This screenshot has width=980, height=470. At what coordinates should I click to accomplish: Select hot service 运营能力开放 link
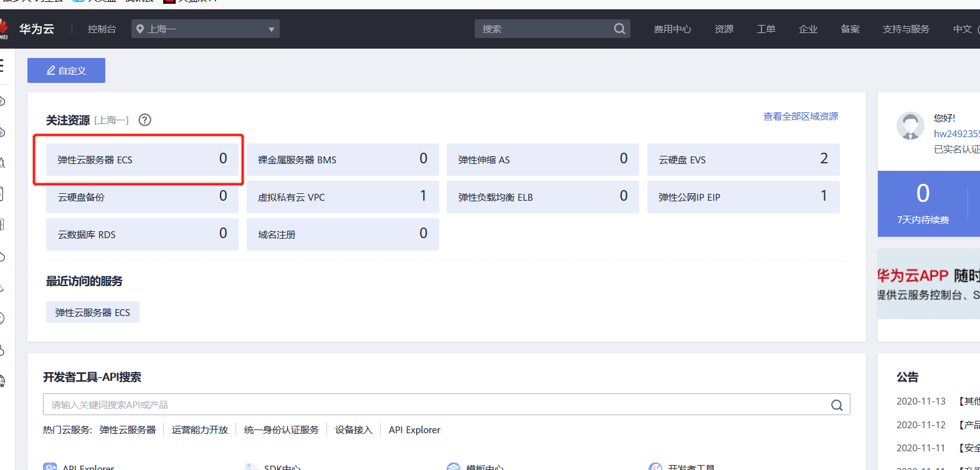tap(200, 430)
